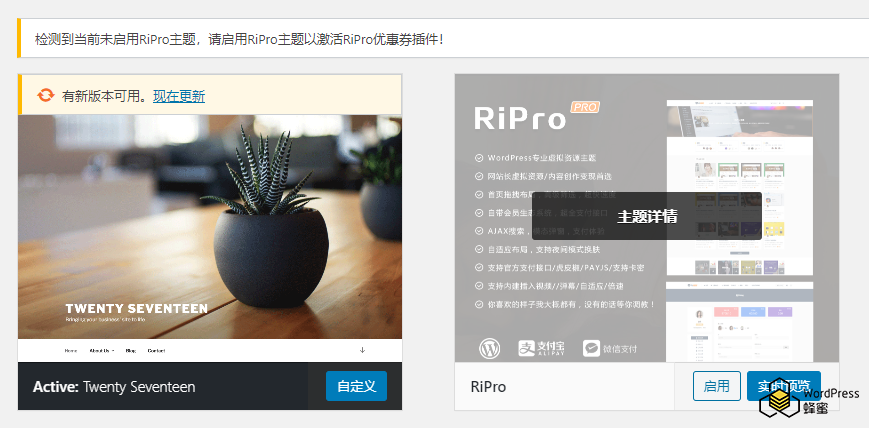Click the '现在更新' update link
The width and height of the screenshot is (869, 428).
pyautogui.click(x=179, y=96)
